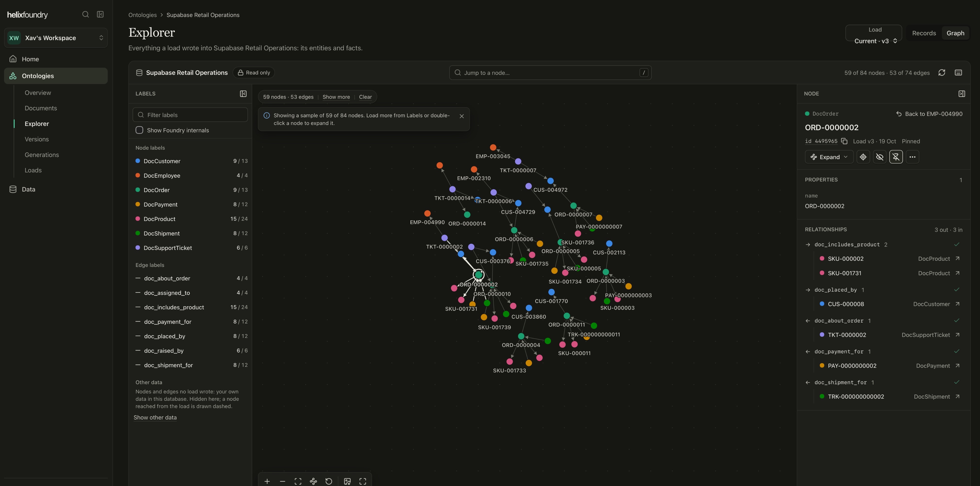The height and width of the screenshot is (486, 980).
Task: Collapse the main sidebar with the panel icon
Action: point(100,14)
